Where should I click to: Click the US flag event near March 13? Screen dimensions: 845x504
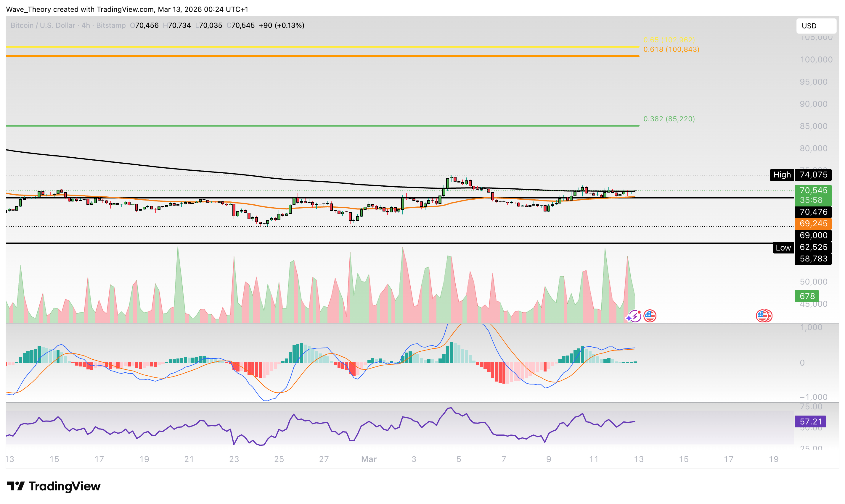(650, 316)
